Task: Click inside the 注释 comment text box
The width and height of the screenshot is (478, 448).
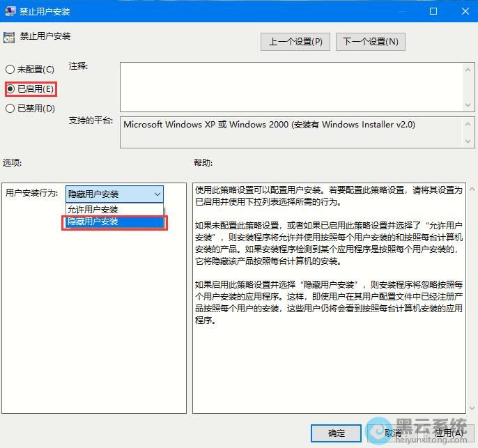Action: (289, 86)
